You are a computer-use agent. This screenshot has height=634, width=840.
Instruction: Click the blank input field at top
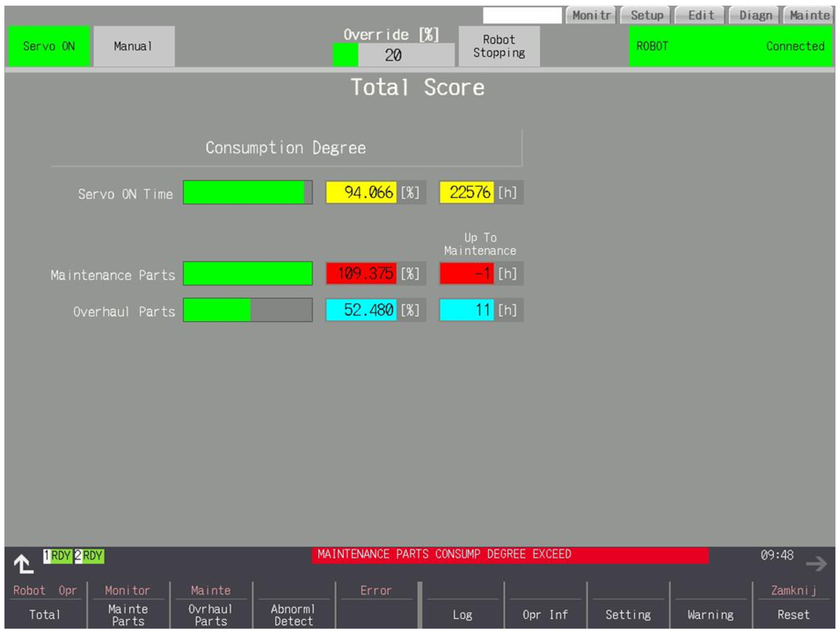click(x=522, y=16)
